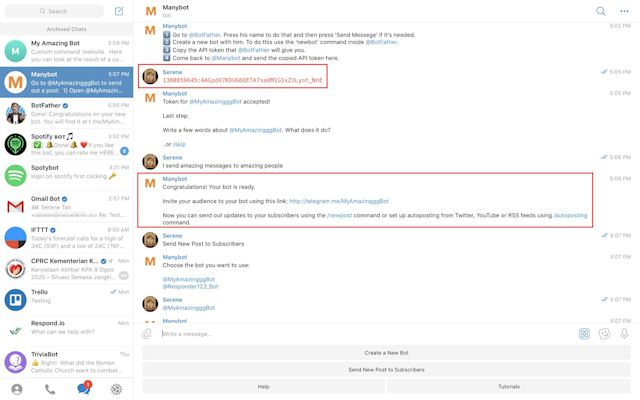
Task: Open My Amazing Bot chat
Action: click(67, 51)
